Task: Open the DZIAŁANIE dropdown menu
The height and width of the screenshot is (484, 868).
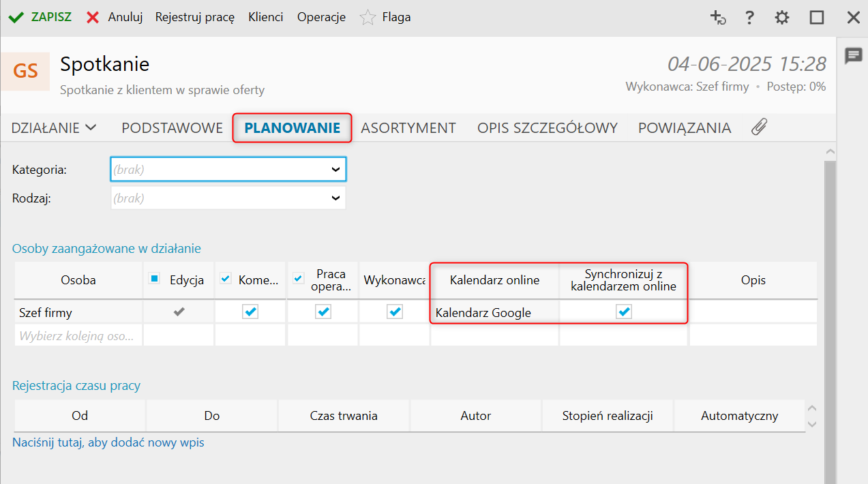Action: click(54, 127)
